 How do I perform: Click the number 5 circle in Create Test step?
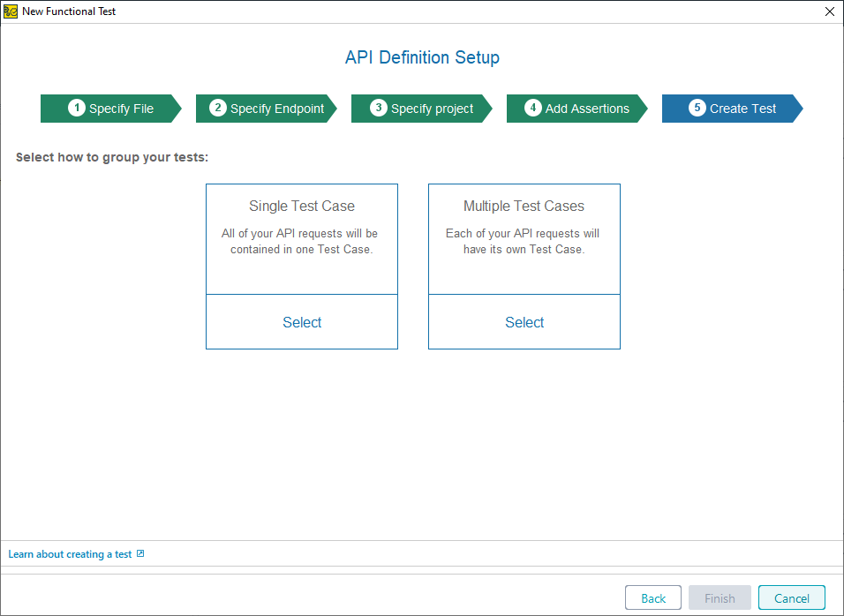click(x=697, y=109)
